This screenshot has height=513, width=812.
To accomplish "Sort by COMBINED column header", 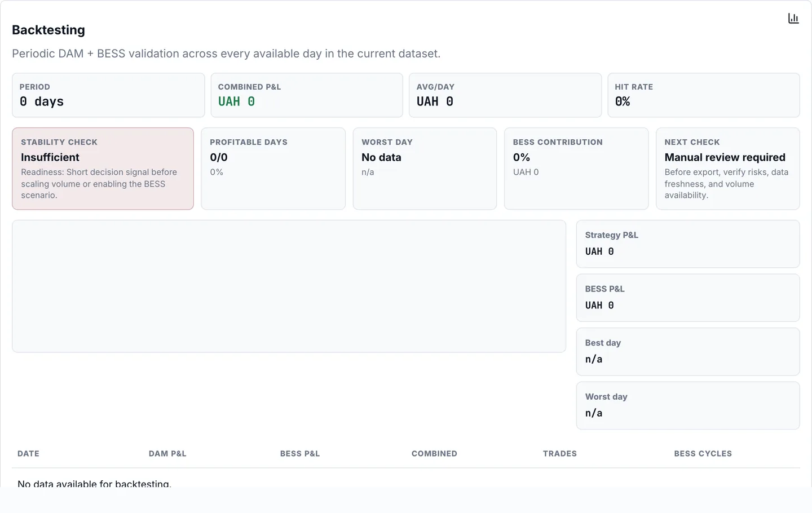I will (434, 453).
